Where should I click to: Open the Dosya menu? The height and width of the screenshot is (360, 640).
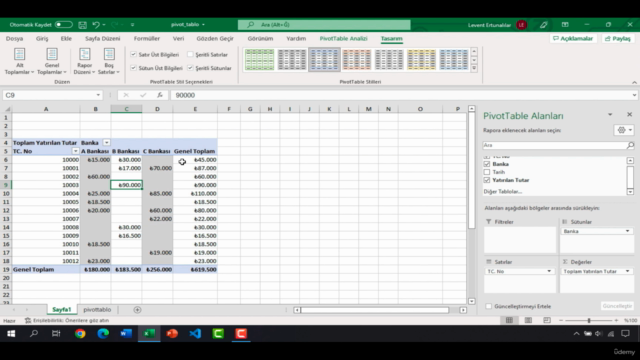click(x=14, y=38)
